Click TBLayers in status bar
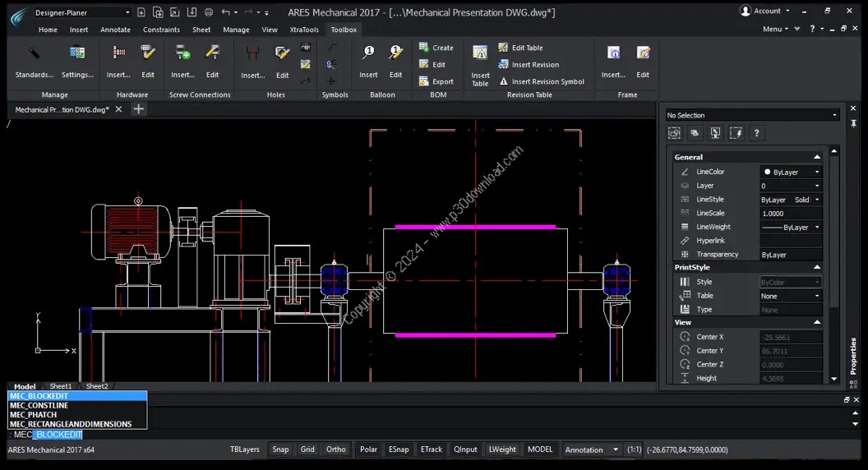868x470 pixels. (x=245, y=449)
